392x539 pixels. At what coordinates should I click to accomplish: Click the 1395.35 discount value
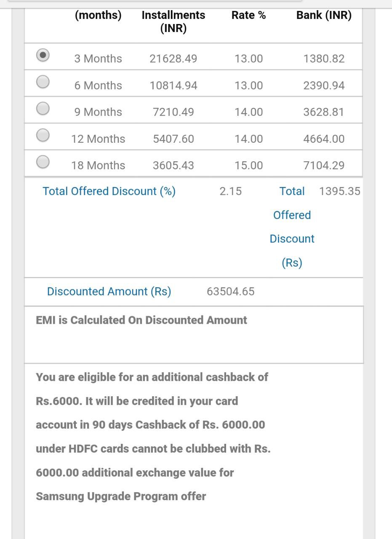point(340,191)
